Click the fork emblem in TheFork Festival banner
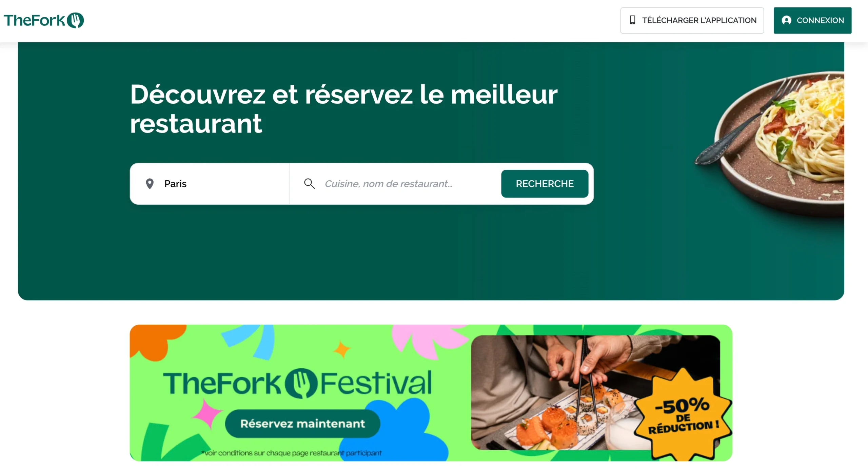The width and height of the screenshot is (868, 471). [301, 383]
